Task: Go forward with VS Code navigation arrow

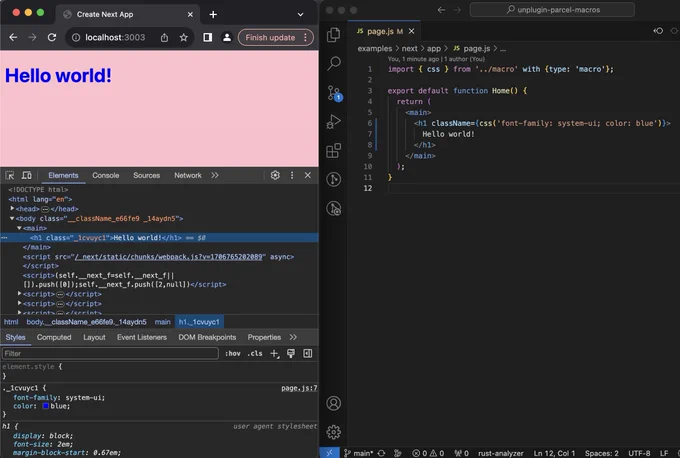Action: (457, 10)
